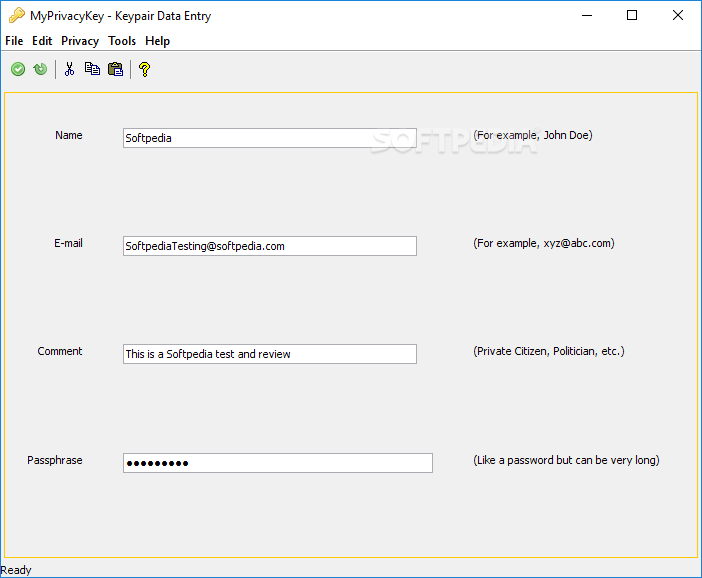Image resolution: width=702 pixels, height=578 pixels.
Task: Focus the Name field containing Softpedia
Action: point(270,138)
